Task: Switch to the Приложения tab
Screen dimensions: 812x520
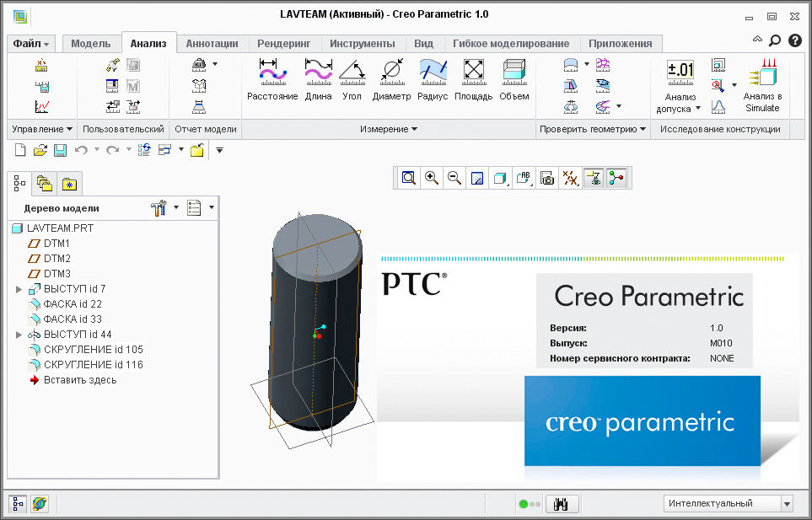Action: click(621, 44)
